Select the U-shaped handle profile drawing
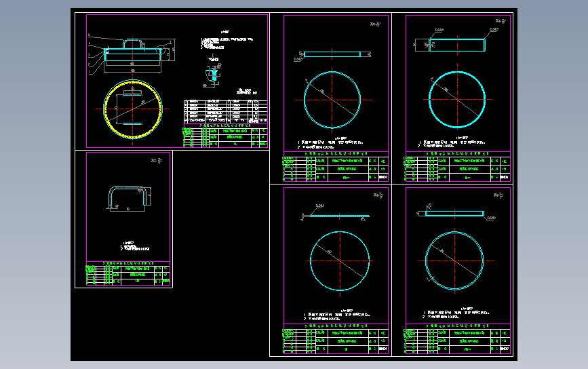 click(128, 196)
